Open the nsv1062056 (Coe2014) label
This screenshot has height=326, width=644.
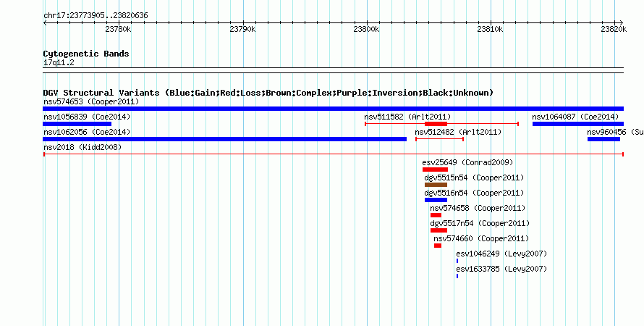[x=87, y=132]
